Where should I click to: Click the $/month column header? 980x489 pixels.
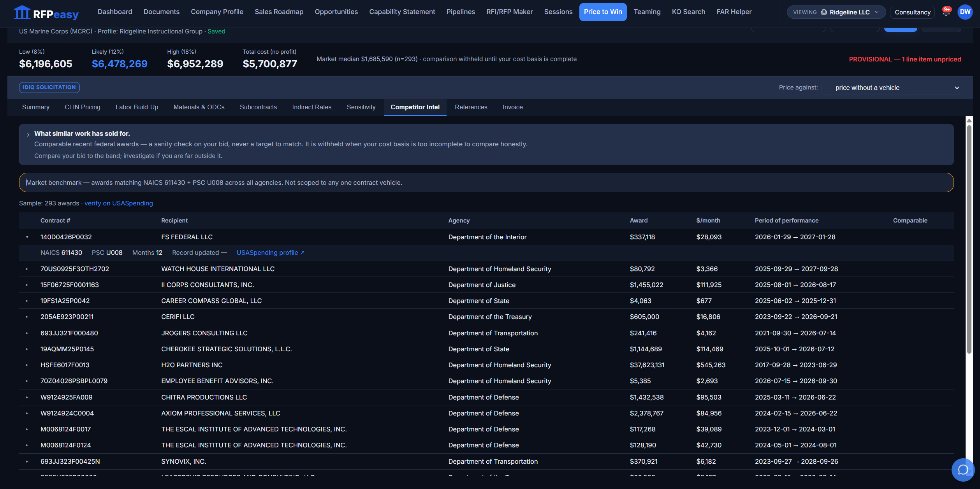point(708,221)
